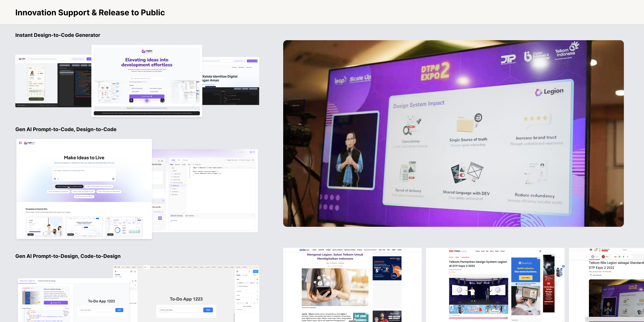The height and width of the screenshot is (322, 644).
Task: Click the send arrow in the prompt box
Action: coord(113,179)
